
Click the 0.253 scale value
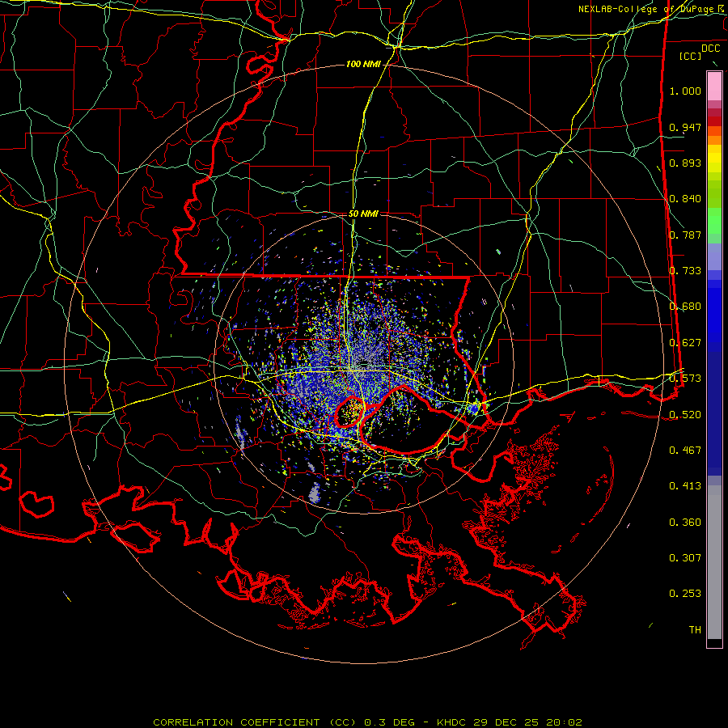click(x=685, y=594)
